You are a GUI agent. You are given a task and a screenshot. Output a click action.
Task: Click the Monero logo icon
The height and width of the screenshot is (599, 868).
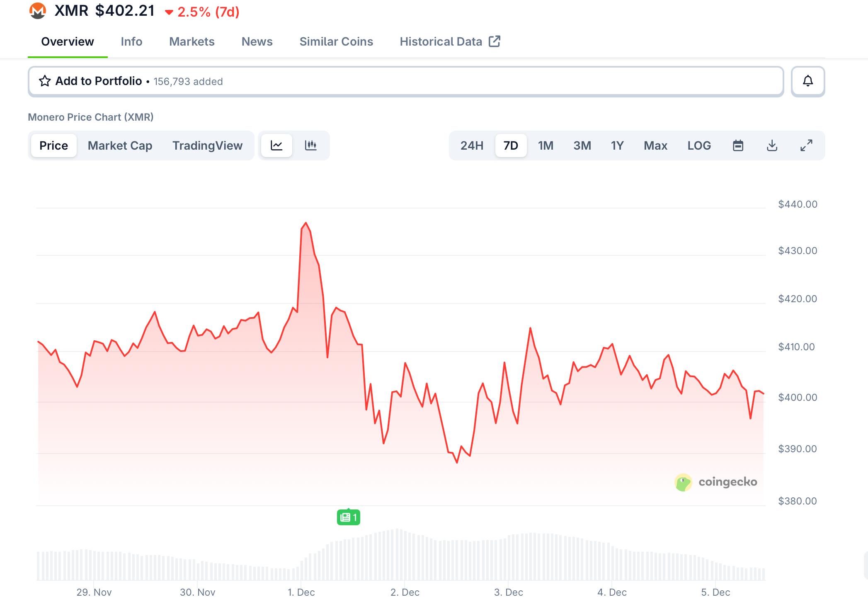click(38, 11)
